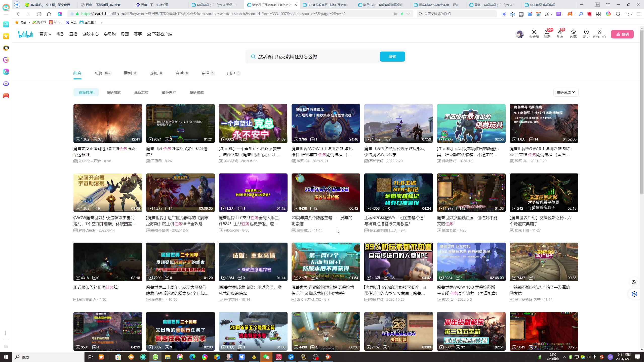Click the user avatar in header

click(519, 34)
